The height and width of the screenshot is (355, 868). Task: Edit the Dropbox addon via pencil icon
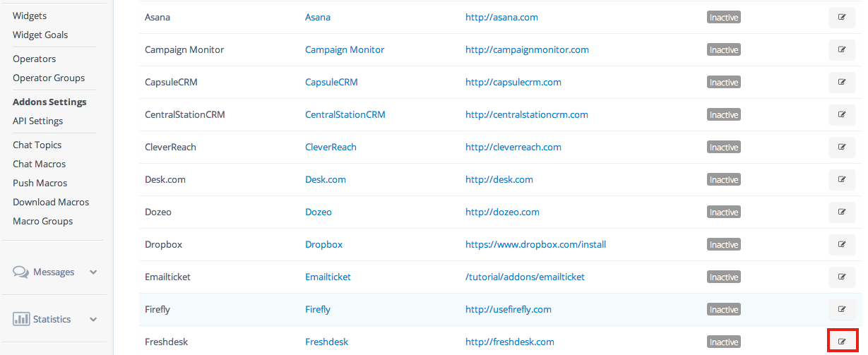click(842, 244)
